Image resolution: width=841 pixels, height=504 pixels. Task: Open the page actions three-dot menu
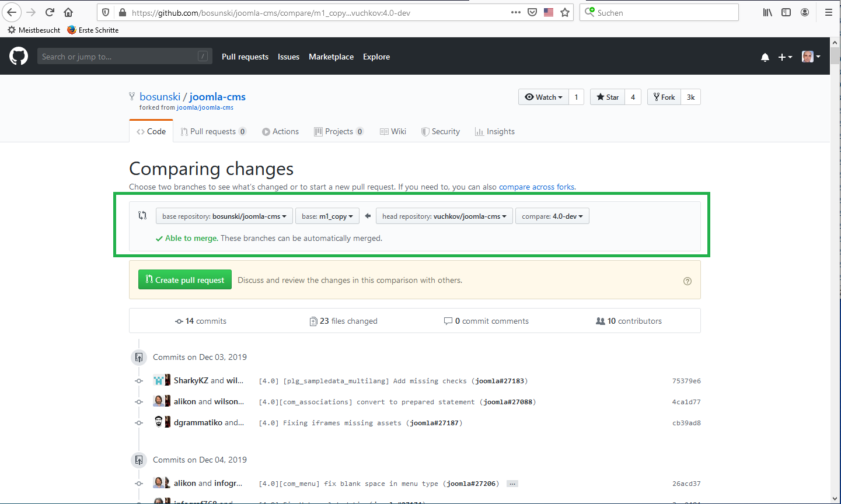coord(516,12)
